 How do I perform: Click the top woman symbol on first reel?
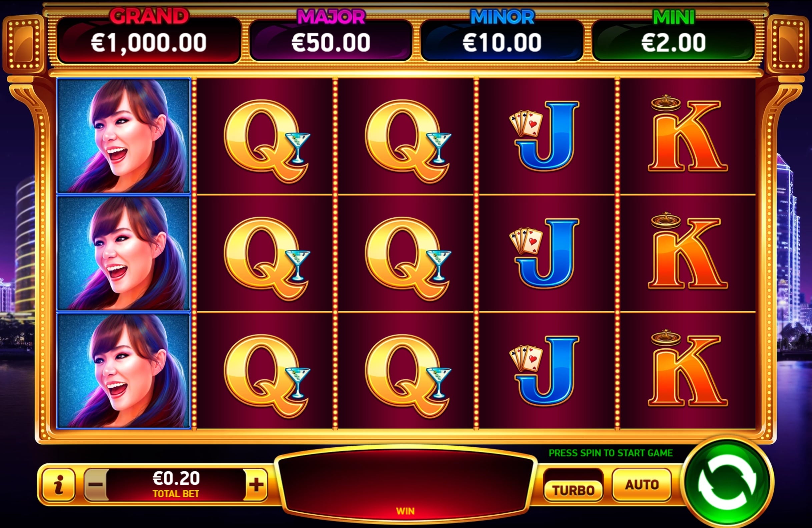coord(123,136)
